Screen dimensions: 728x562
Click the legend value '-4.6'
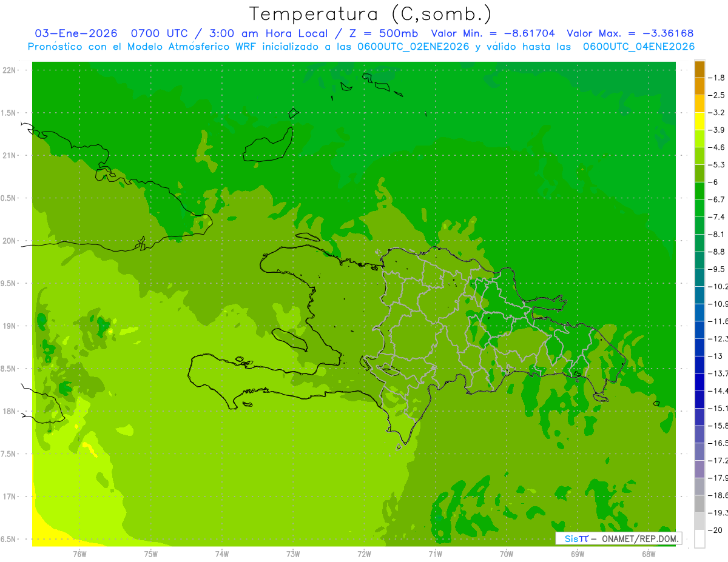717,147
